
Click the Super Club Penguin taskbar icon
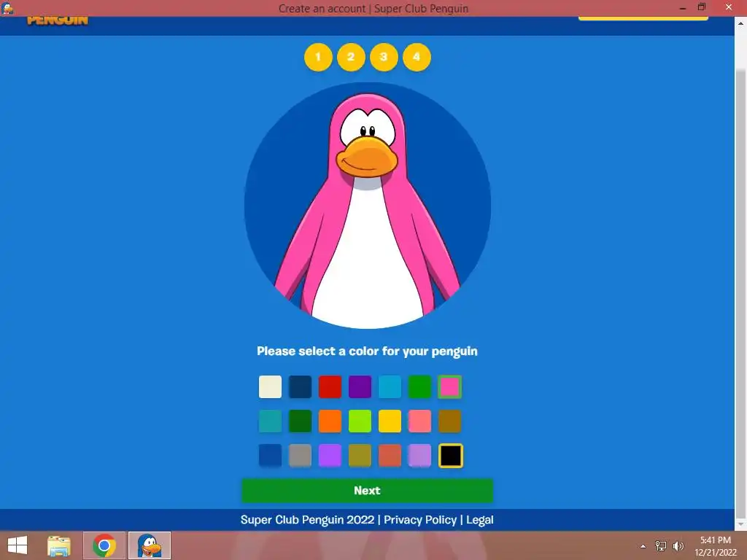click(149, 545)
